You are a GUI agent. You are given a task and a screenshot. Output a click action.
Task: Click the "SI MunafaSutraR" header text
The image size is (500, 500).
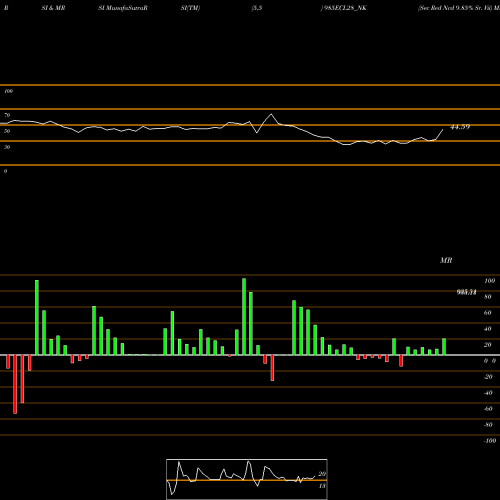[x=123, y=8]
